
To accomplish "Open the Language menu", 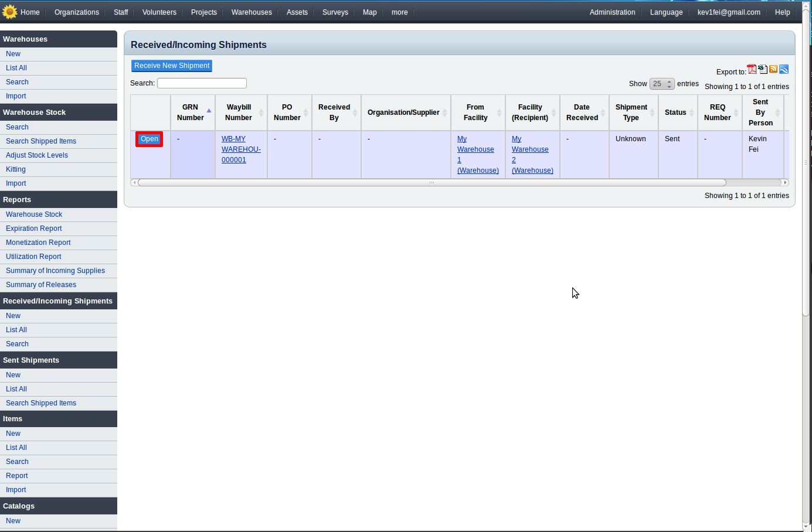I will tap(666, 12).
